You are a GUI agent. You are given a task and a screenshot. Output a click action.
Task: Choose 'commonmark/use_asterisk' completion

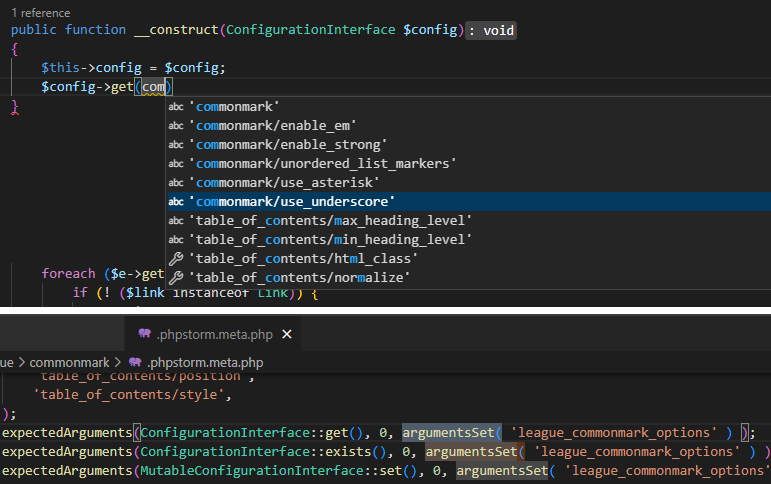point(468,182)
